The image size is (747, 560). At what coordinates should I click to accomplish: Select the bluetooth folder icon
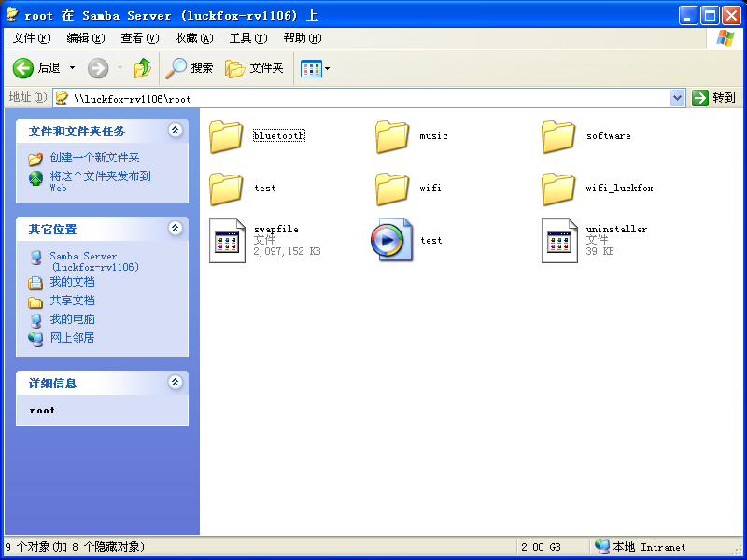(x=226, y=136)
